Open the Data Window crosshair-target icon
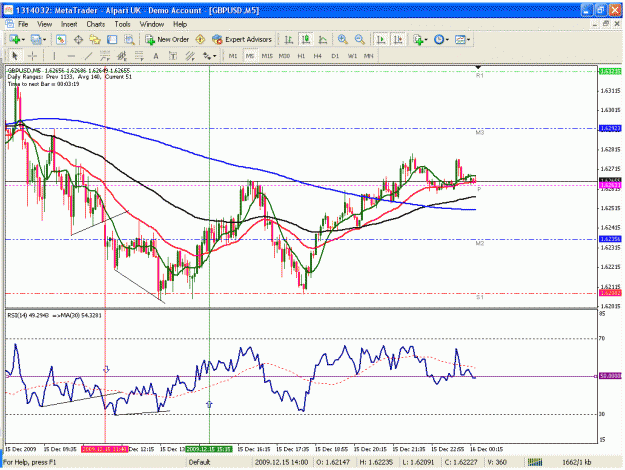Image resolution: width=625 pixels, height=470 pixels. [x=78, y=39]
